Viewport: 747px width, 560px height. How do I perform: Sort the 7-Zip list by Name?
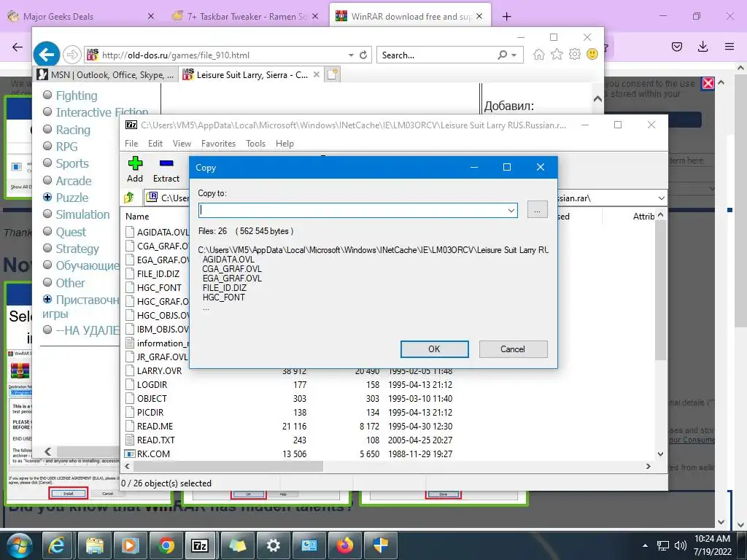(x=137, y=216)
